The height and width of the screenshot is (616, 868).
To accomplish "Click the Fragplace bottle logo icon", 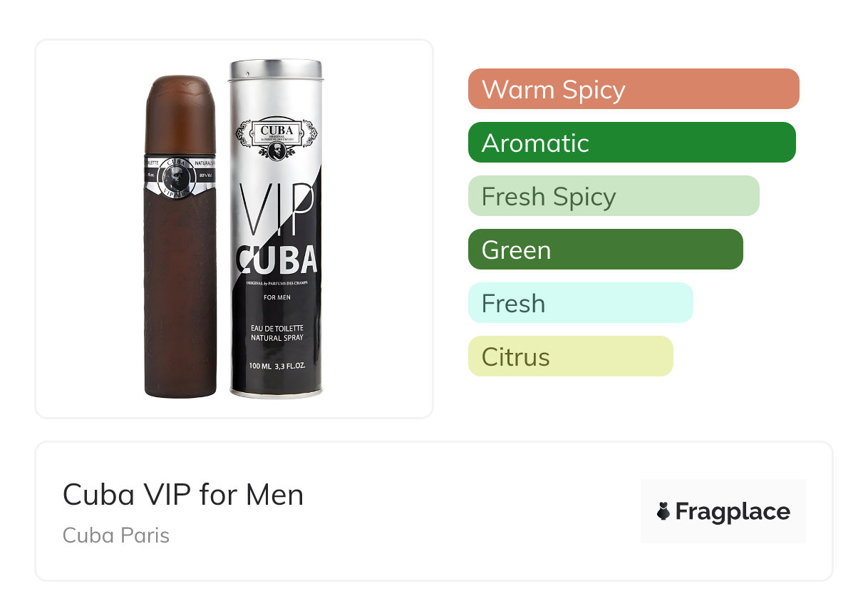I will coord(663,511).
